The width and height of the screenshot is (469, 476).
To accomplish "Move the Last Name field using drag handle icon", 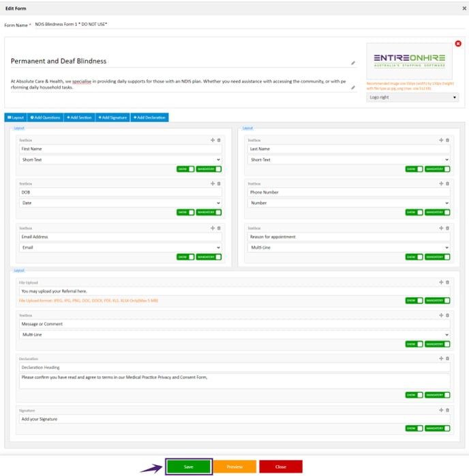I will (x=441, y=140).
